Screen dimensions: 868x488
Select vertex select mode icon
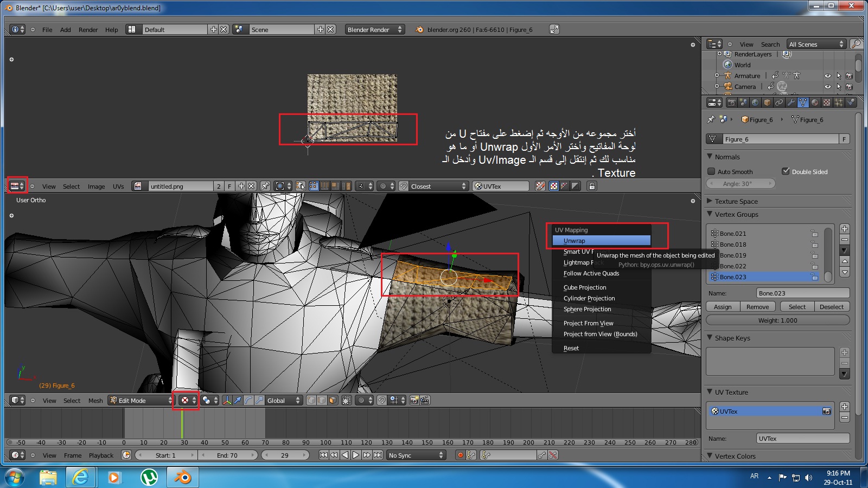(x=311, y=400)
